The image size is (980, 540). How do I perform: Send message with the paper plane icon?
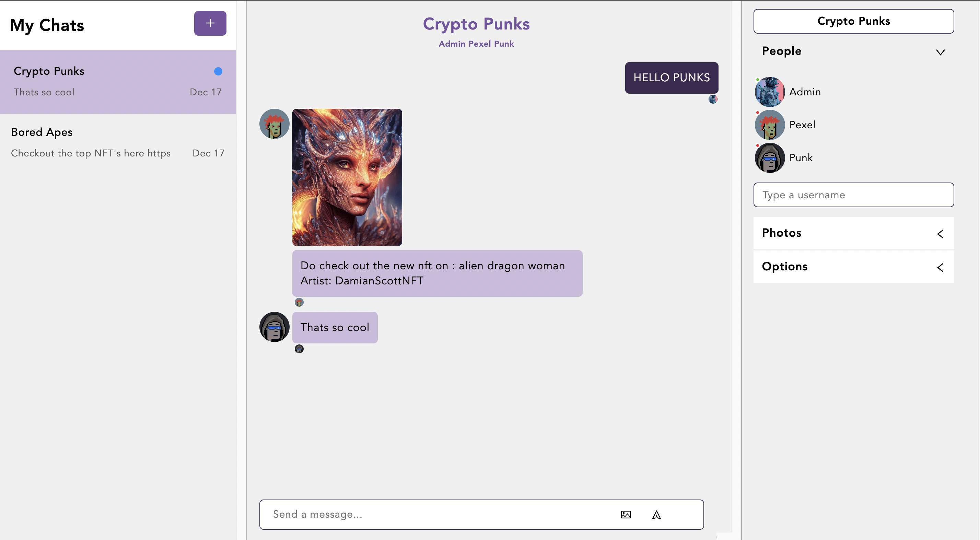click(656, 515)
